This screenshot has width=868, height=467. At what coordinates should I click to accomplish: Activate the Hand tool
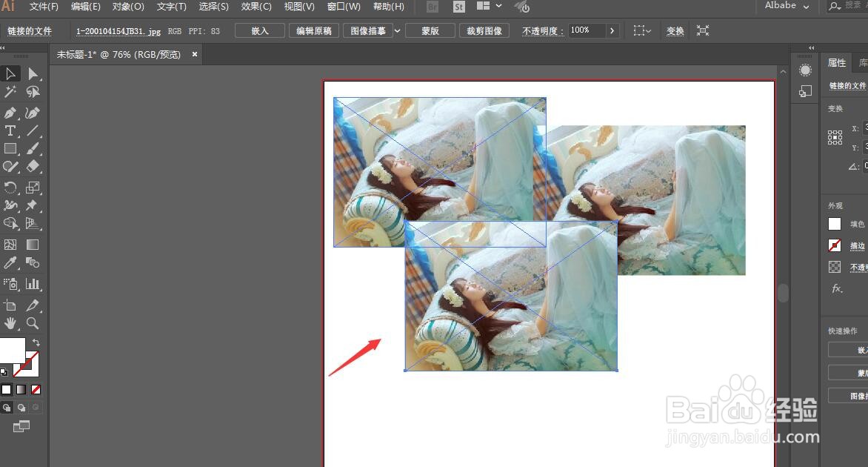[10, 323]
